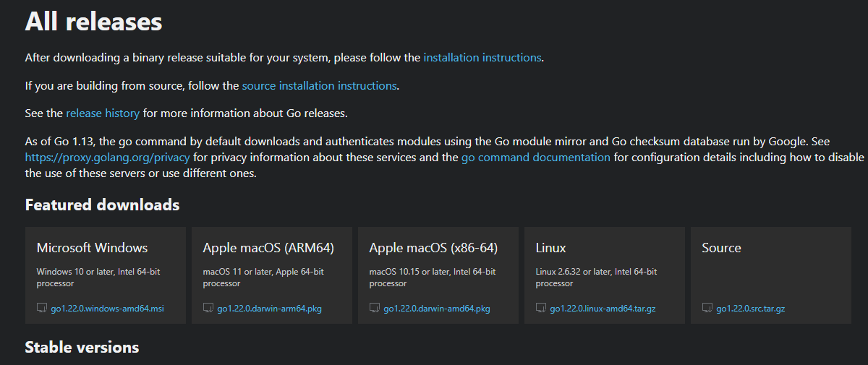Download go1.22.0.darwin-amd64.pkg file
The width and height of the screenshot is (868, 365).
click(x=437, y=309)
